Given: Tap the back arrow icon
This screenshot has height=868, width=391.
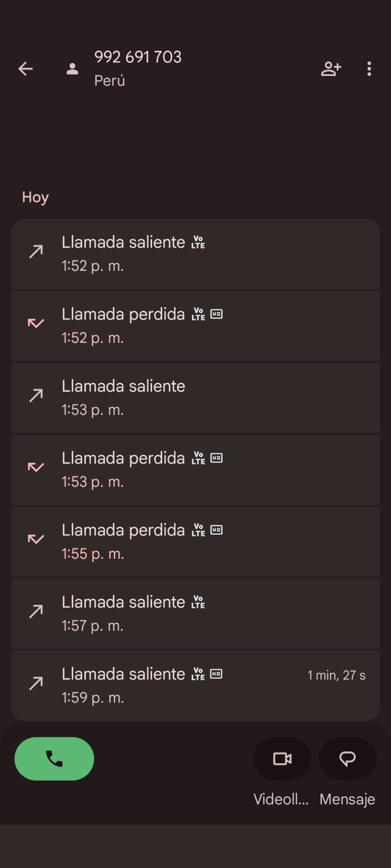Looking at the screenshot, I should tap(26, 69).
